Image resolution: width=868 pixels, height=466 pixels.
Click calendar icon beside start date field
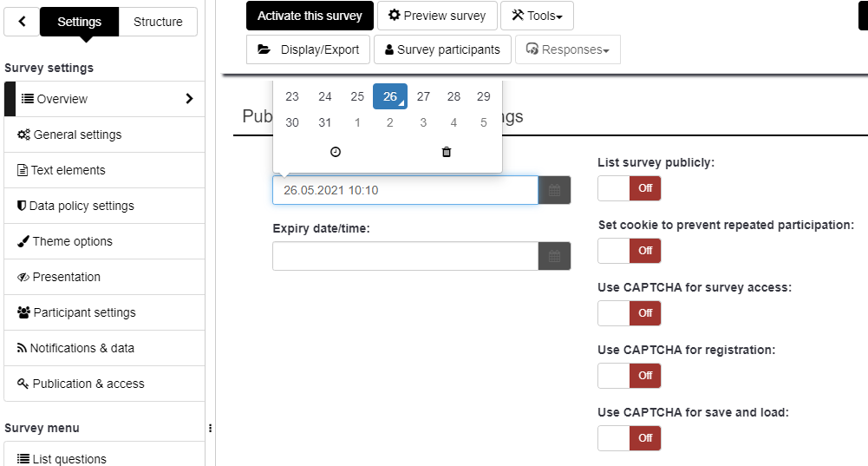pyautogui.click(x=554, y=190)
